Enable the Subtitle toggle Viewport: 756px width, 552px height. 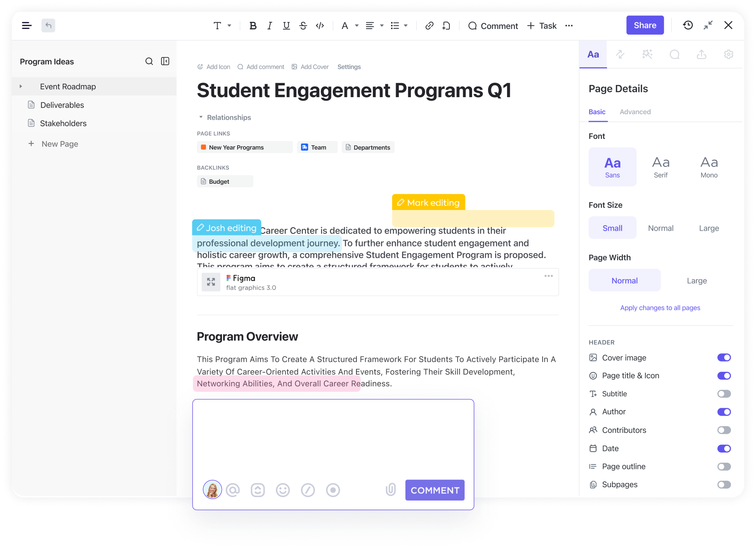pos(724,394)
